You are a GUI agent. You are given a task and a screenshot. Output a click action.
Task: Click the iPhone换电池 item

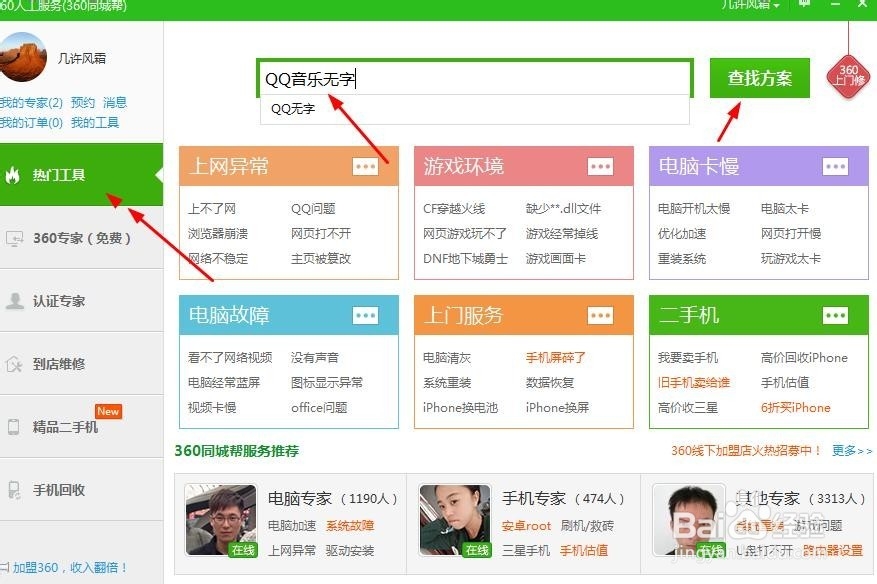coord(460,408)
